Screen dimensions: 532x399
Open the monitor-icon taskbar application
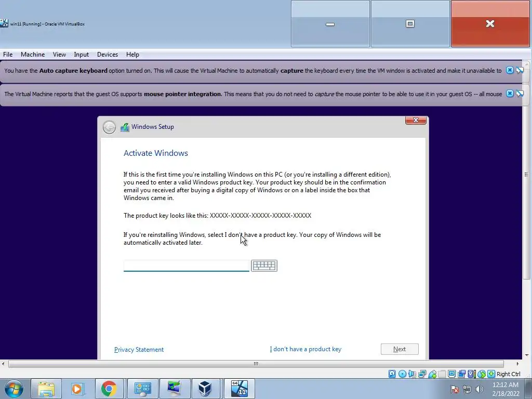[175, 389]
